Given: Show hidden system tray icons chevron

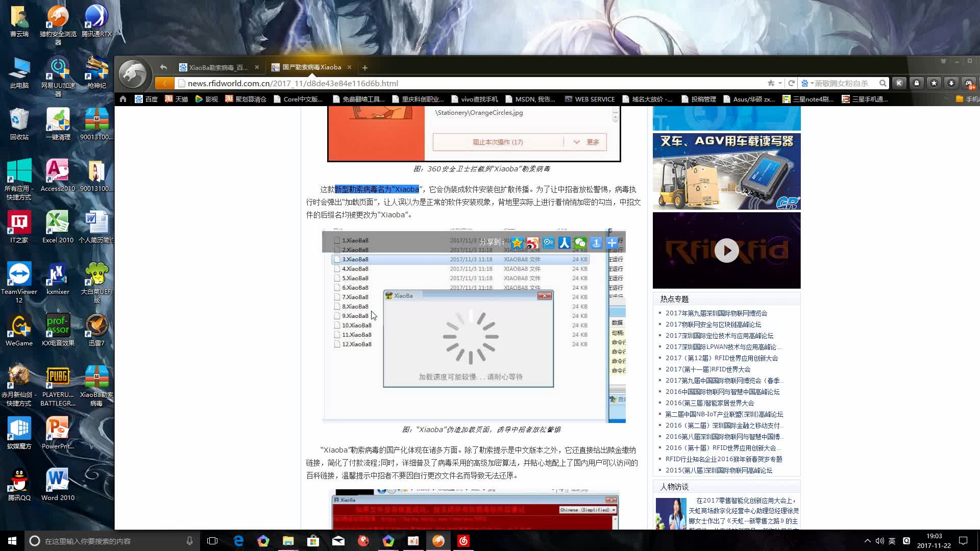Looking at the screenshot, I should point(867,541).
